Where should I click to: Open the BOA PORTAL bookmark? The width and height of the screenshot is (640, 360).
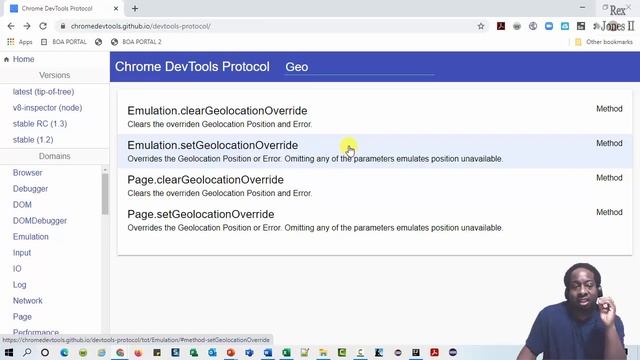click(64, 42)
